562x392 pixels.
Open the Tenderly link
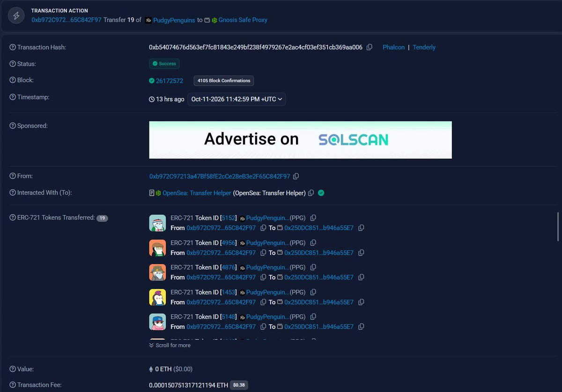424,47
